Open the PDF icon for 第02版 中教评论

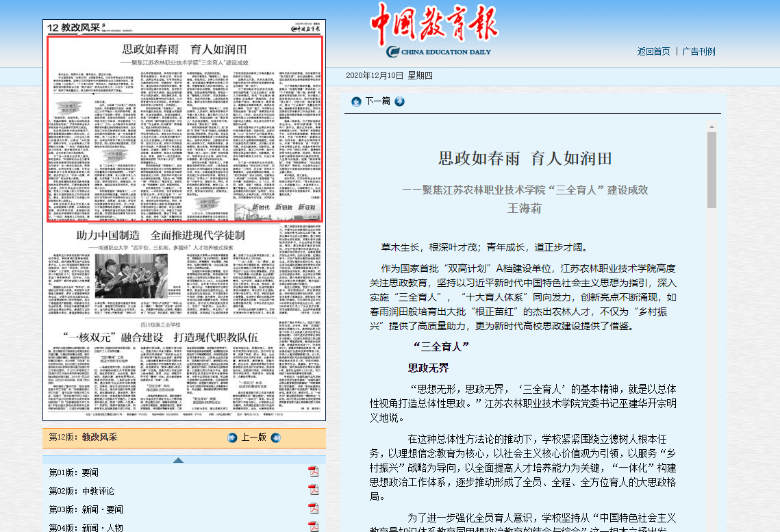click(314, 490)
